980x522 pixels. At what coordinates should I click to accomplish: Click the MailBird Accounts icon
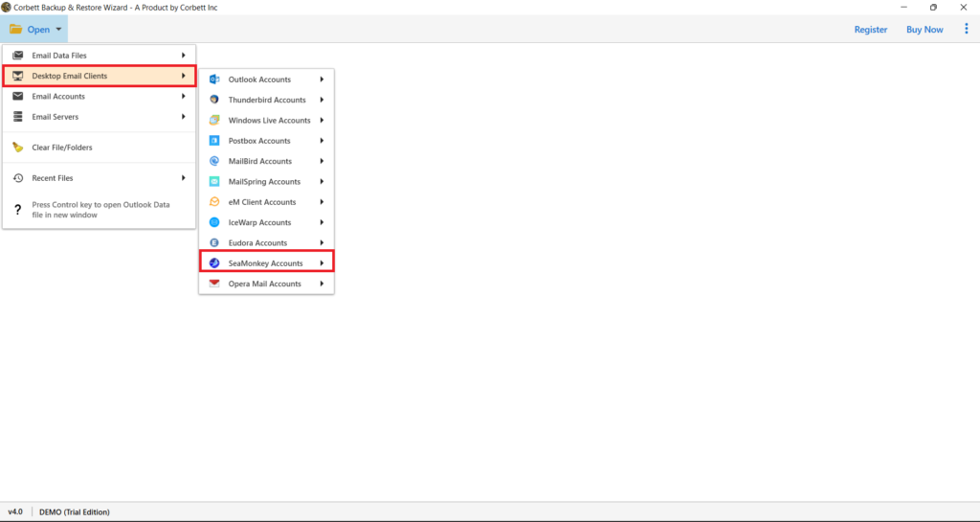(214, 161)
